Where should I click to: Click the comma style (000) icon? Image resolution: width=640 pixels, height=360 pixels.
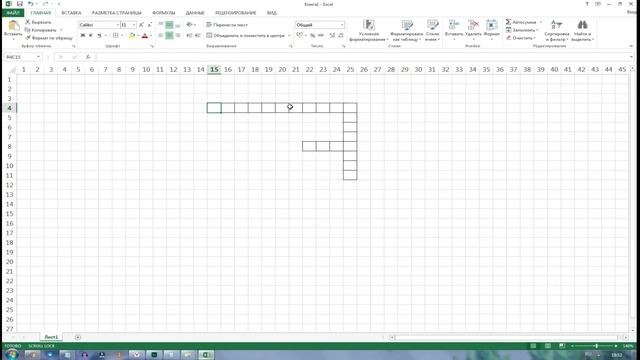321,36
